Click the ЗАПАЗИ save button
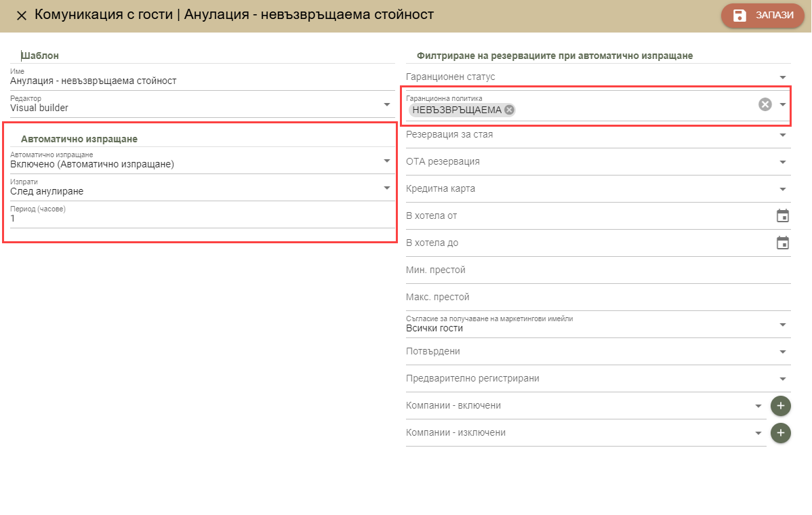 pos(763,16)
